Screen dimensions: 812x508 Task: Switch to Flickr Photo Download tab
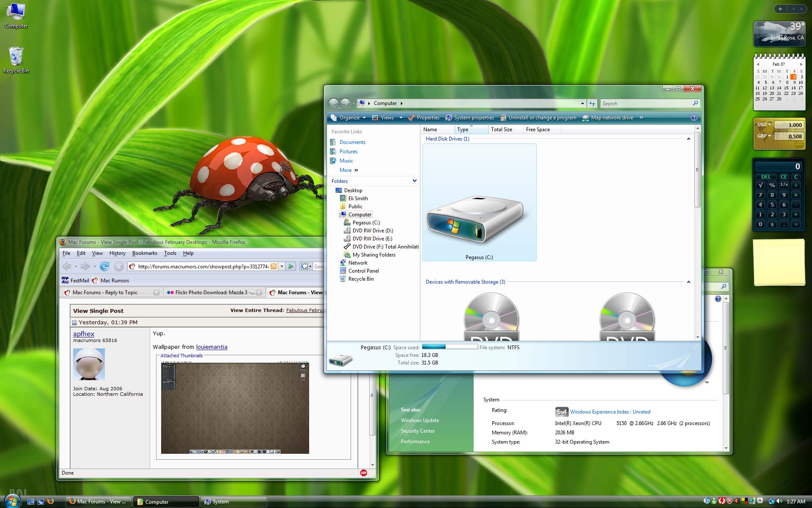[x=214, y=293]
